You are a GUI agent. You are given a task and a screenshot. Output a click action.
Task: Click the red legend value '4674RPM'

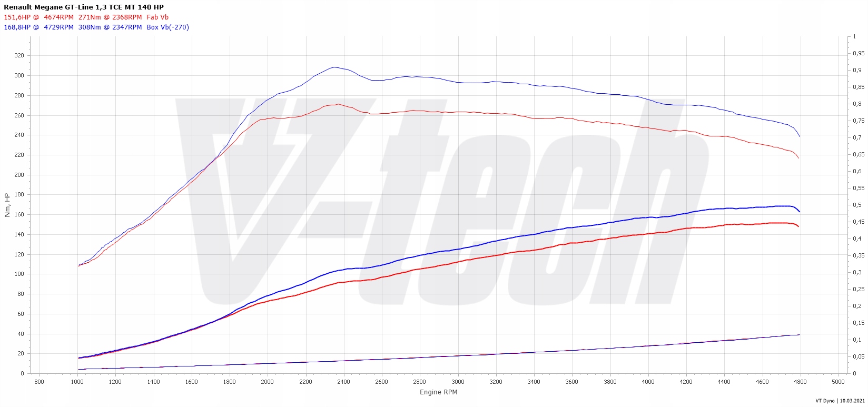(59, 17)
